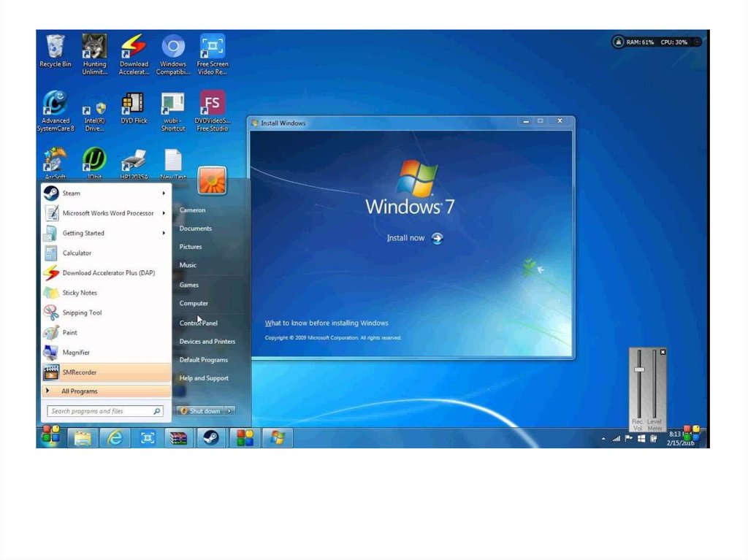The height and width of the screenshot is (560, 748).
Task: Open the Action Center flag icon
Action: (x=628, y=439)
